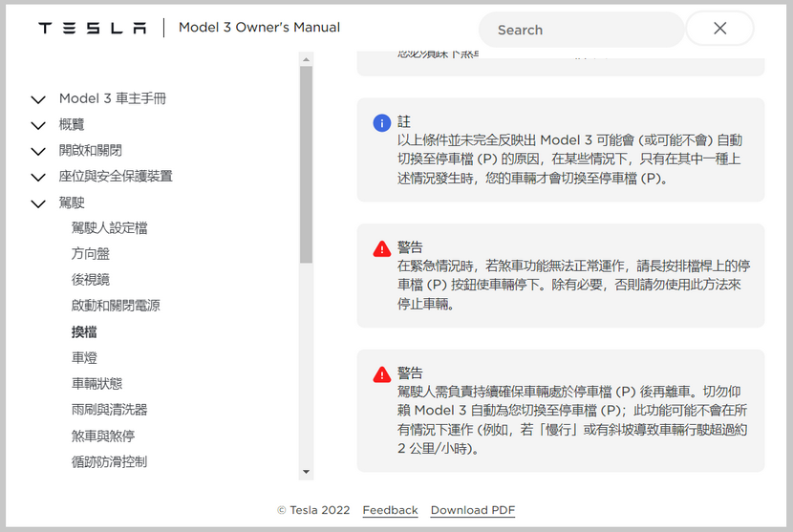Screen dimensions: 793x532
Task: Collapse the Model 3 車主手冊 chevron
Action: tap(38, 99)
